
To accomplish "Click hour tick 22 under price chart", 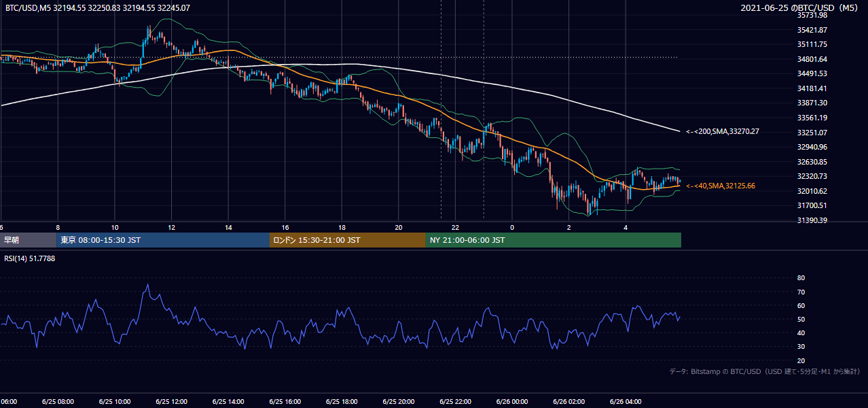I will (x=455, y=227).
